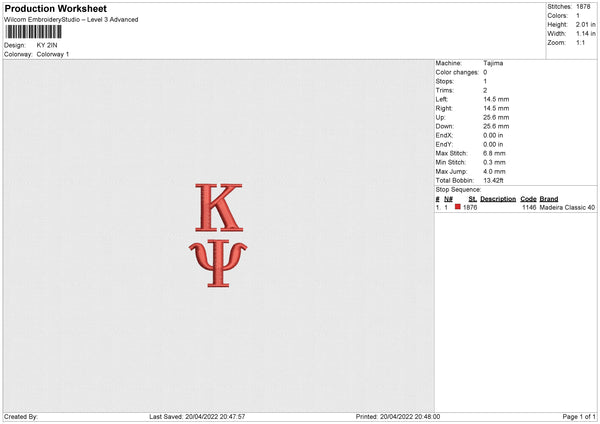
Task: Select the 'Last Saved: 20/04/2022 20:47:57' text
Action: [x=197, y=417]
